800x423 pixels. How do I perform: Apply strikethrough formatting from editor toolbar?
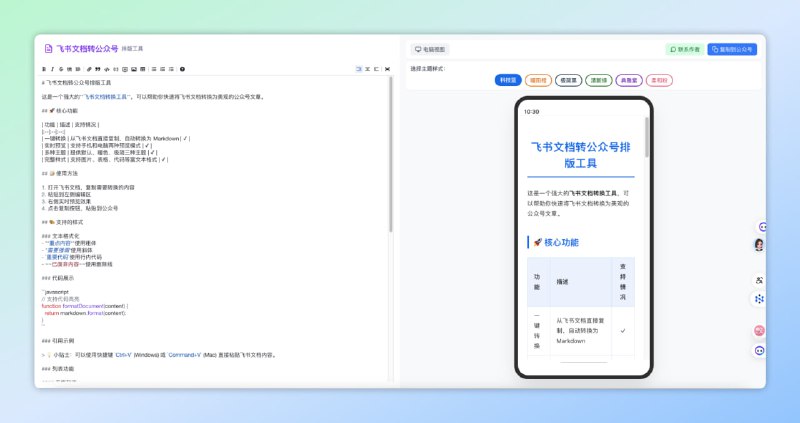coord(61,69)
